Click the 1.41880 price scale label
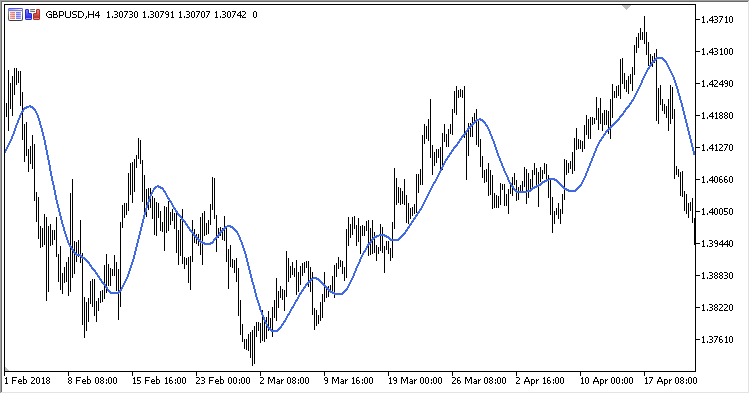 point(717,116)
